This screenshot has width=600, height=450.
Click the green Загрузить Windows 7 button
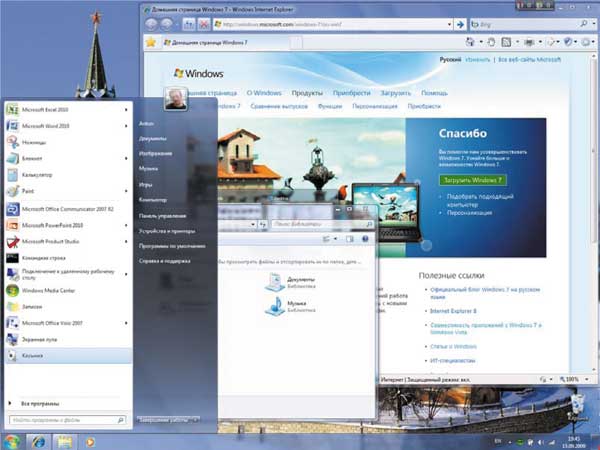pyautogui.click(x=473, y=180)
